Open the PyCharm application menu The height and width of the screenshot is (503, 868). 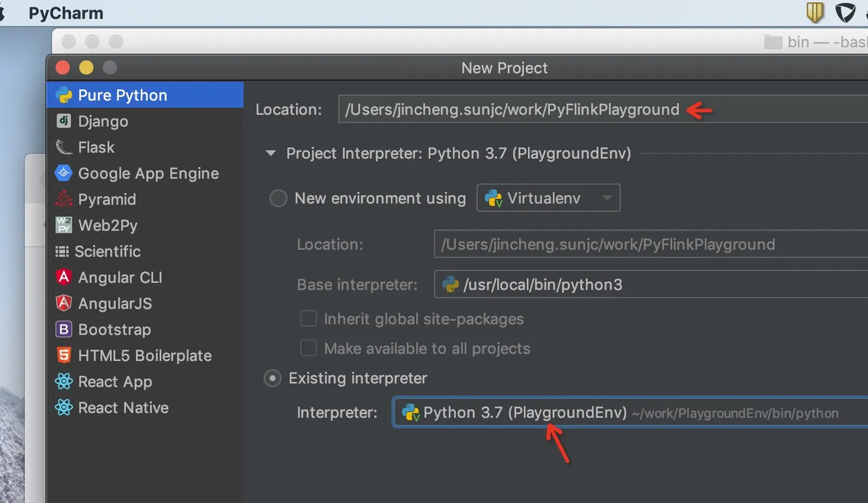(66, 13)
